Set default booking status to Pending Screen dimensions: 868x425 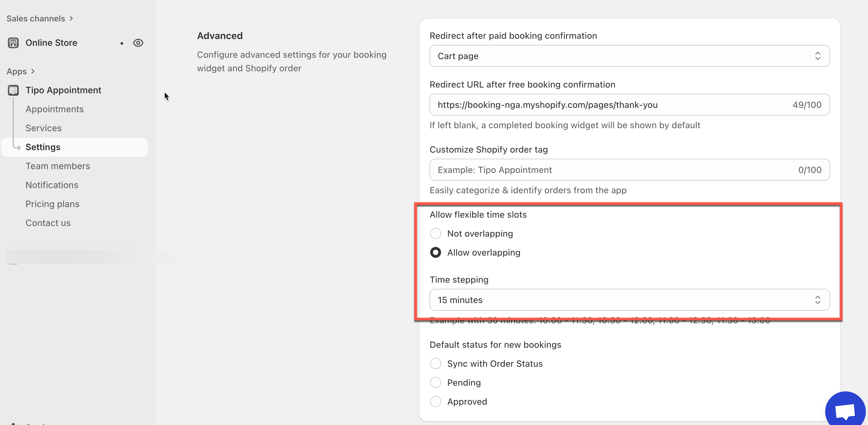(x=435, y=382)
